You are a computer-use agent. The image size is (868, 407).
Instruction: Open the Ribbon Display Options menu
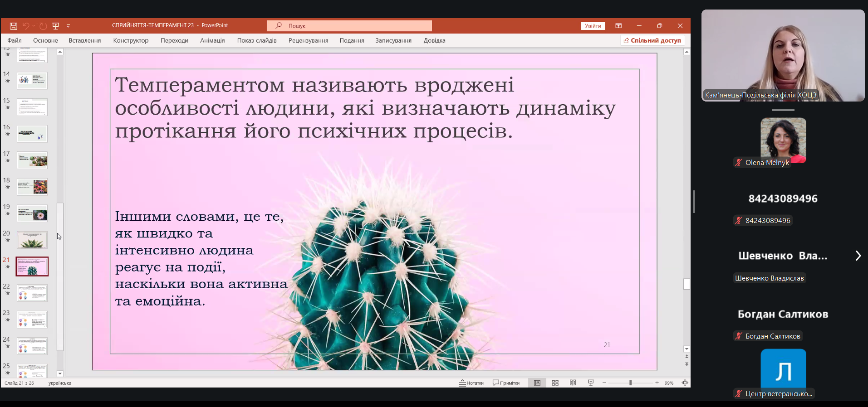pyautogui.click(x=618, y=26)
